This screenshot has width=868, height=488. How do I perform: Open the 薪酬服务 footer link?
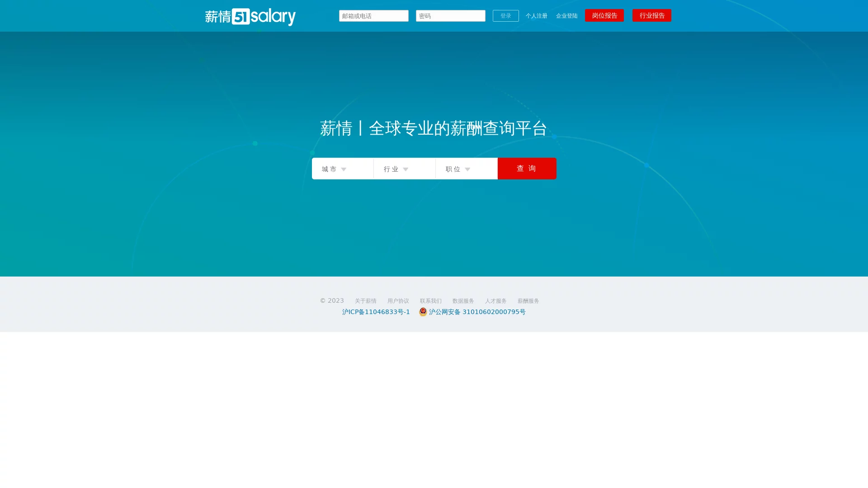coord(528,301)
